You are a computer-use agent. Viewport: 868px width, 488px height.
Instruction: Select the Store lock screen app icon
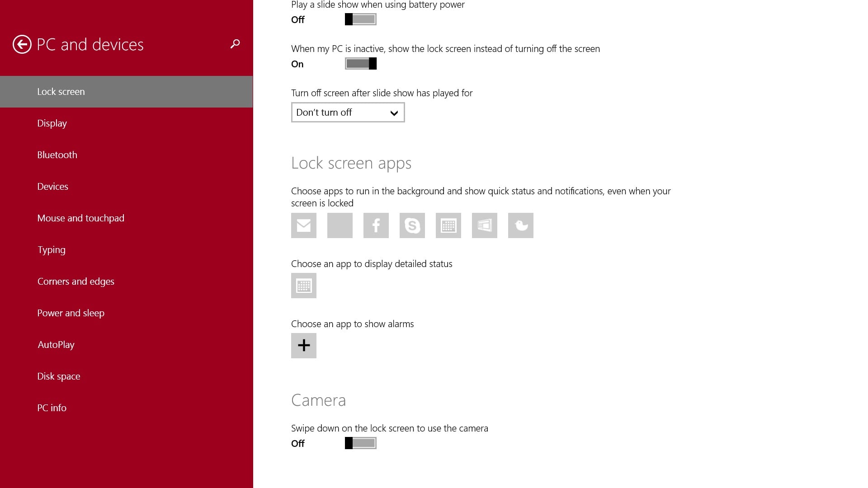tap(484, 225)
